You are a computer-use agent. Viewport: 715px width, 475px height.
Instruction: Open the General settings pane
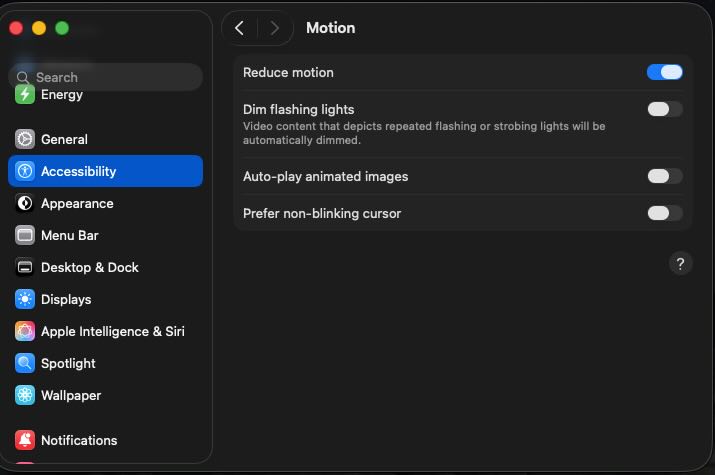tap(105, 139)
